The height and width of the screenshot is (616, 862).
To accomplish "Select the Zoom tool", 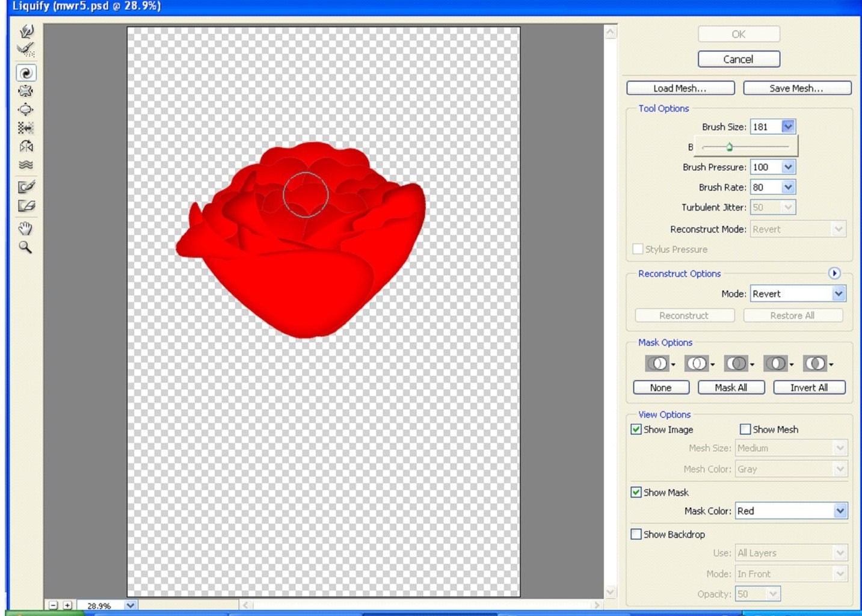I will (x=25, y=247).
